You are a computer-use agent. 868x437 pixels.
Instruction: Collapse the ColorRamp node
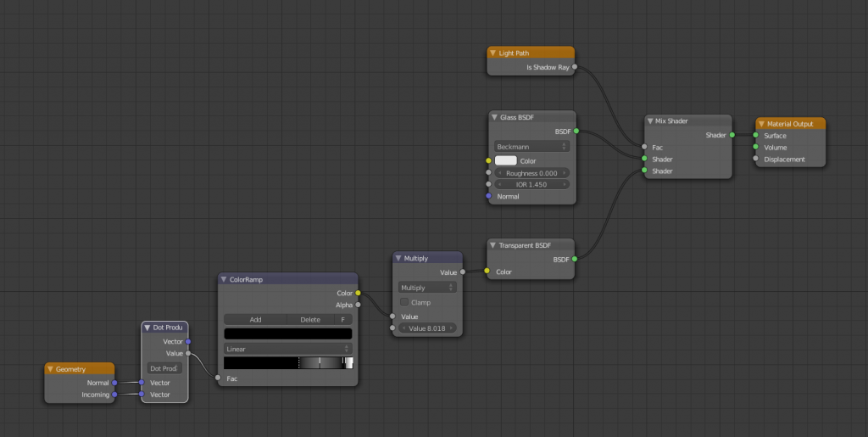coord(224,279)
